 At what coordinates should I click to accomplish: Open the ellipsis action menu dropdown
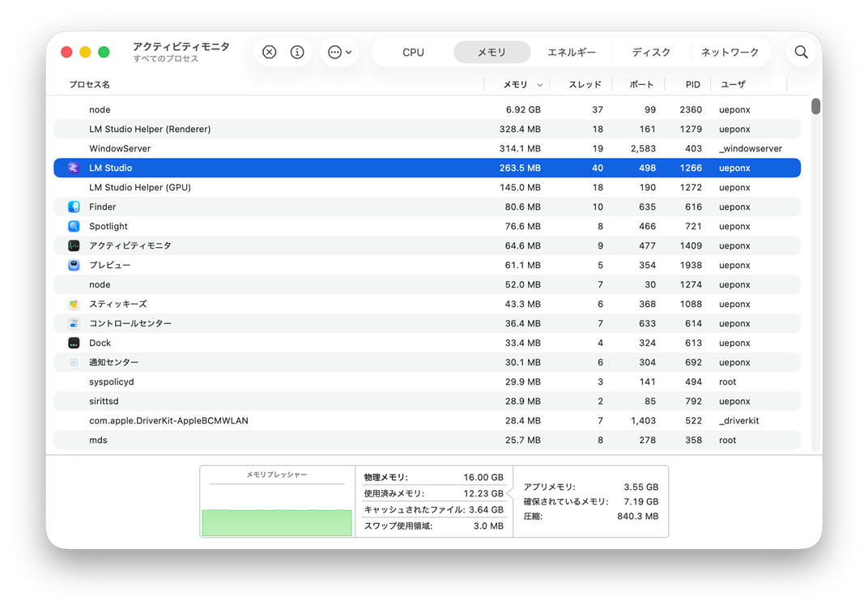point(339,52)
